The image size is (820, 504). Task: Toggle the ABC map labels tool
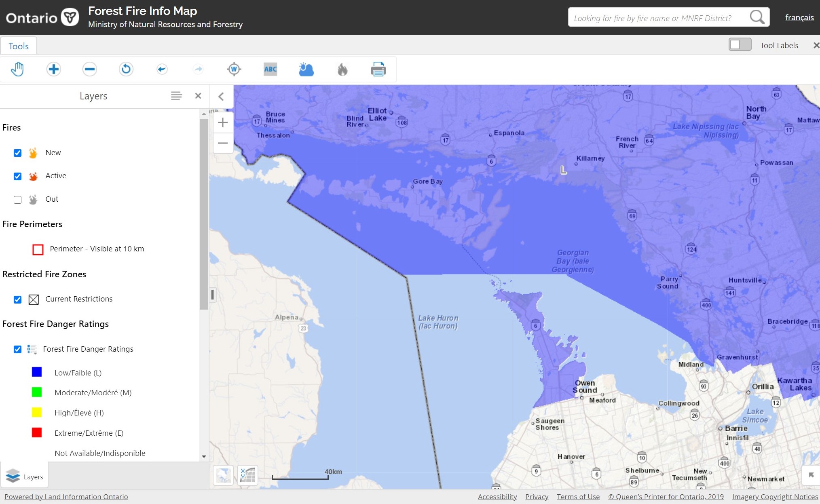click(271, 69)
